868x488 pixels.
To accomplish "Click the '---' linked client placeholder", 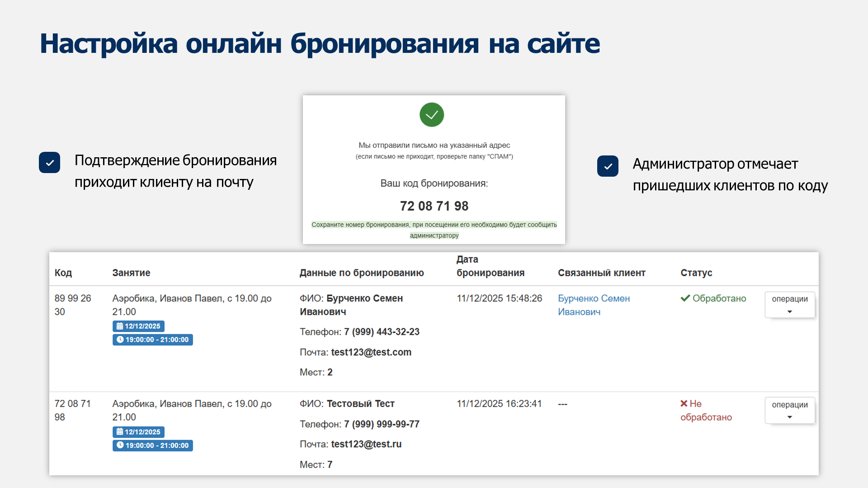I will (562, 404).
